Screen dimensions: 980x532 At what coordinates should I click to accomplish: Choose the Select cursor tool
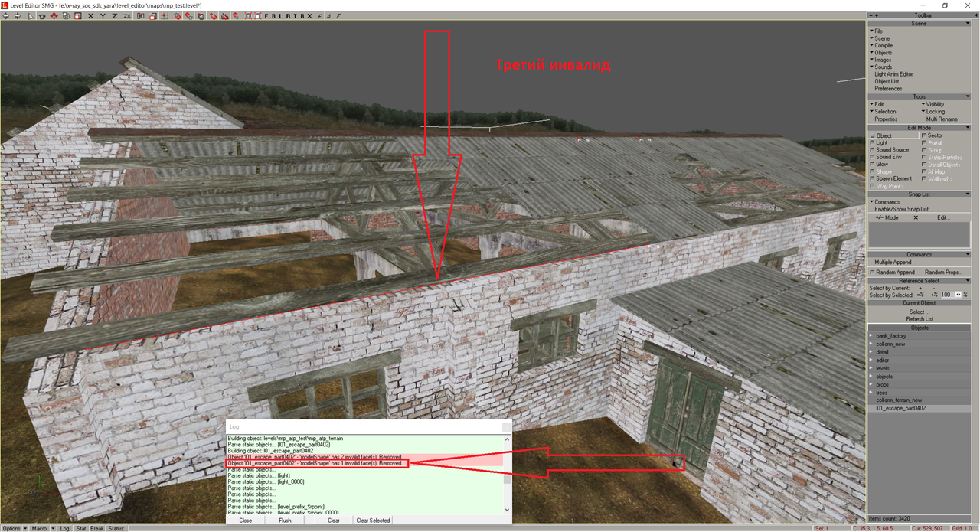[31, 15]
